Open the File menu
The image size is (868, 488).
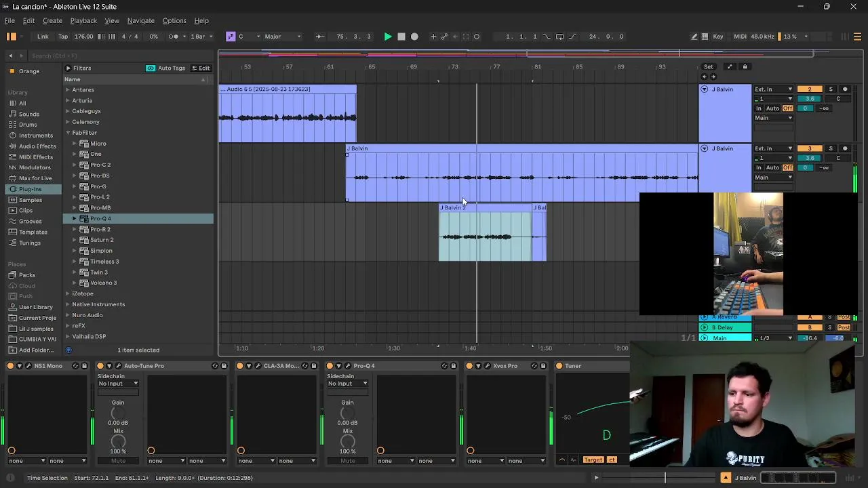click(10, 21)
